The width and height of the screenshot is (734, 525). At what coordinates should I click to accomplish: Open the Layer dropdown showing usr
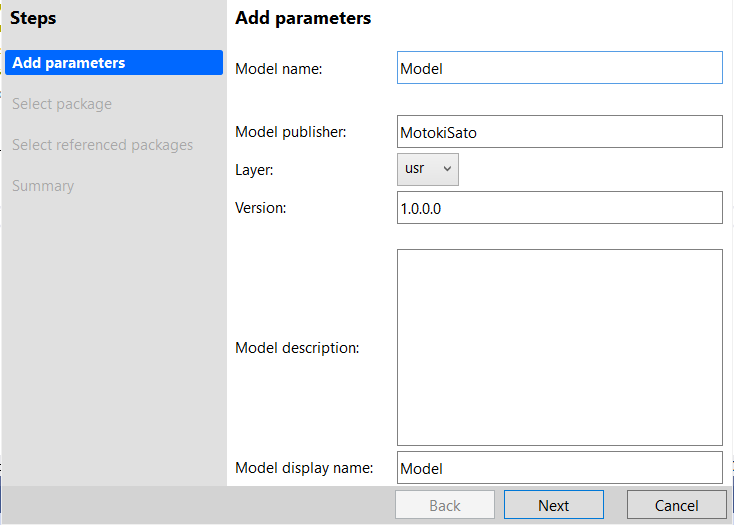427,169
